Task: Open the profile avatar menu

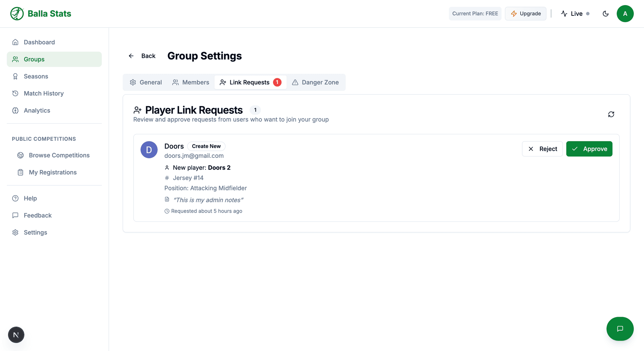Action: pos(625,13)
